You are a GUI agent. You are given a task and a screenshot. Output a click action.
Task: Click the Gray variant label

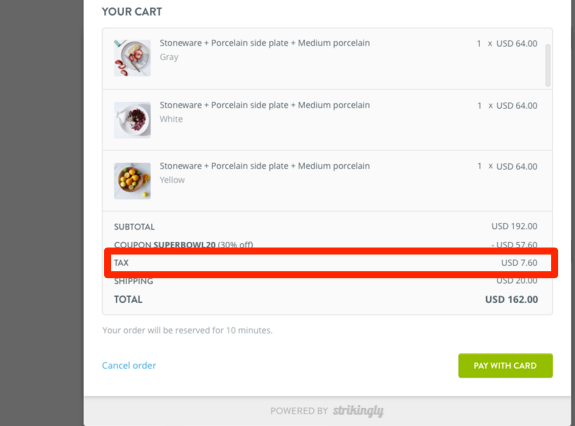pos(169,57)
